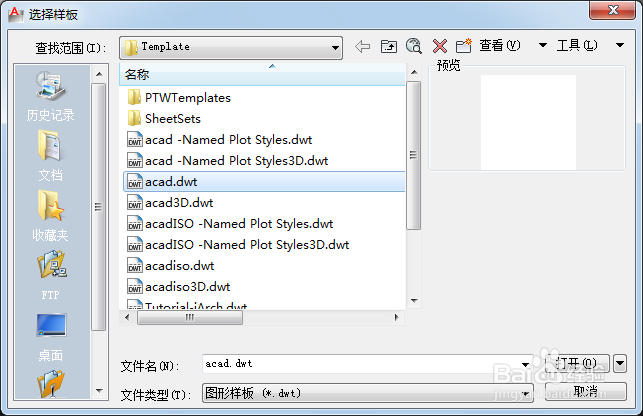Select the acadiso.dwt file
This screenshot has width=643, height=416.
point(180,265)
